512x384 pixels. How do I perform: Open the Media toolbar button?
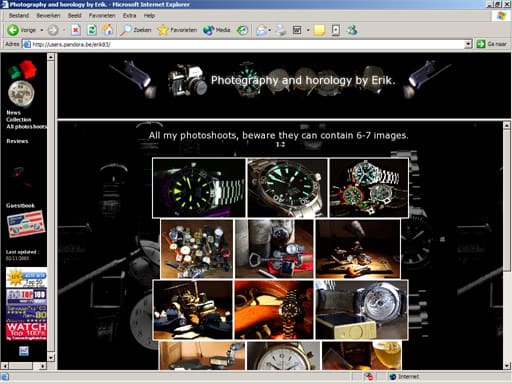[x=217, y=30]
